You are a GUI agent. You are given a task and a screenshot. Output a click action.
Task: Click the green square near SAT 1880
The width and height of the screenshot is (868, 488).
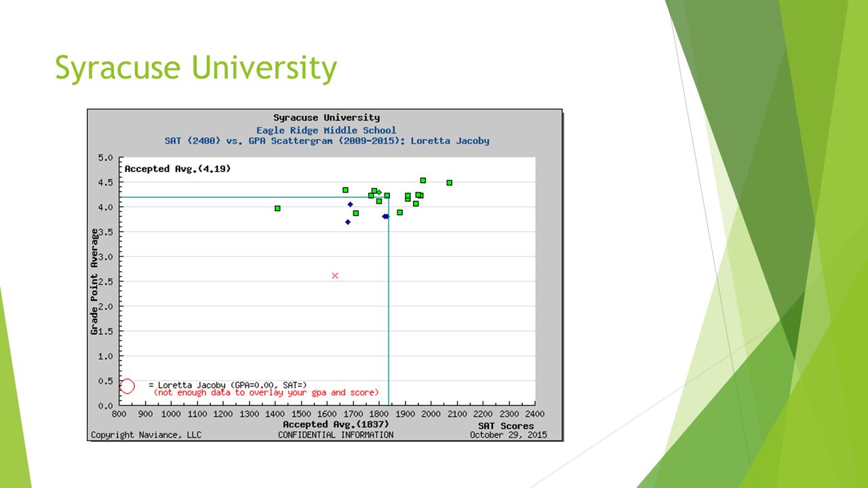click(399, 212)
